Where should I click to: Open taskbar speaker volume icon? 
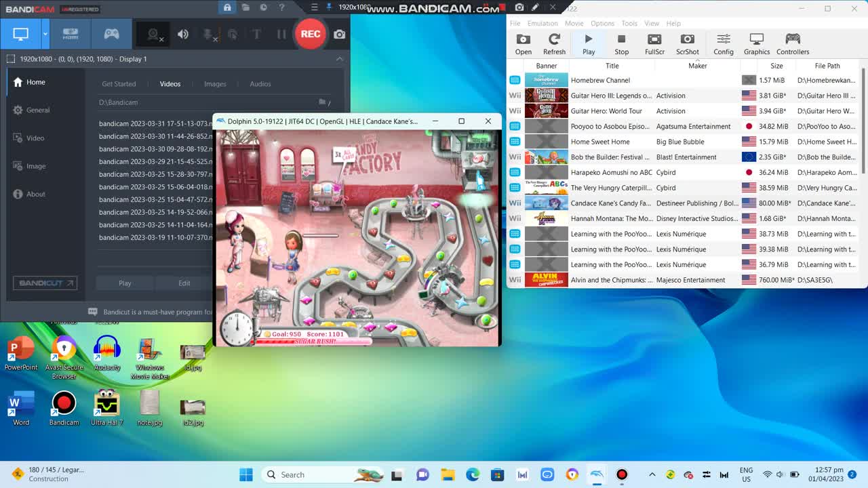tap(779, 474)
